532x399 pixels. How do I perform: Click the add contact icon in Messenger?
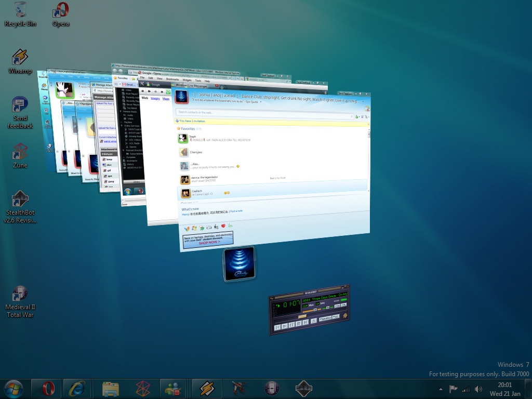[x=357, y=117]
